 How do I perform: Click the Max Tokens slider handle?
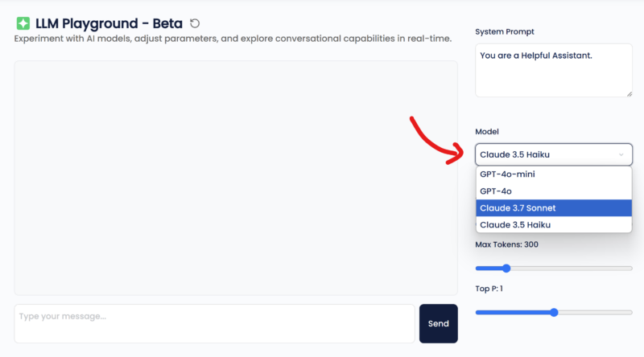[506, 269]
